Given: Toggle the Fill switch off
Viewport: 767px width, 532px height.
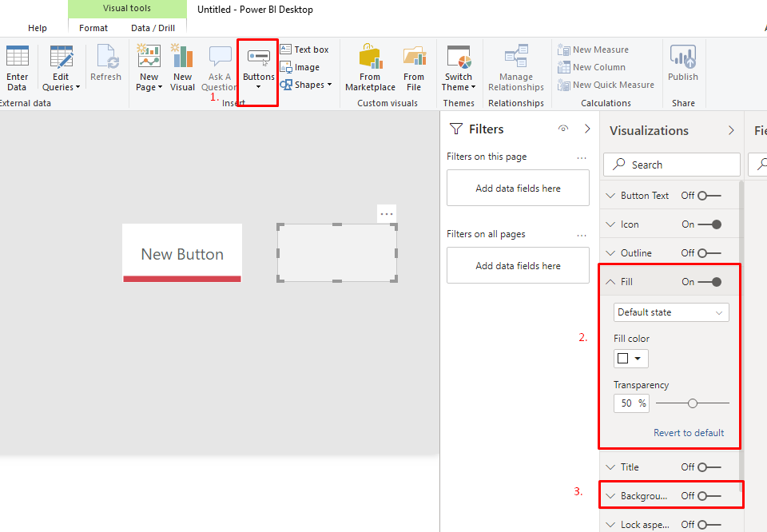Looking at the screenshot, I should tap(709, 282).
